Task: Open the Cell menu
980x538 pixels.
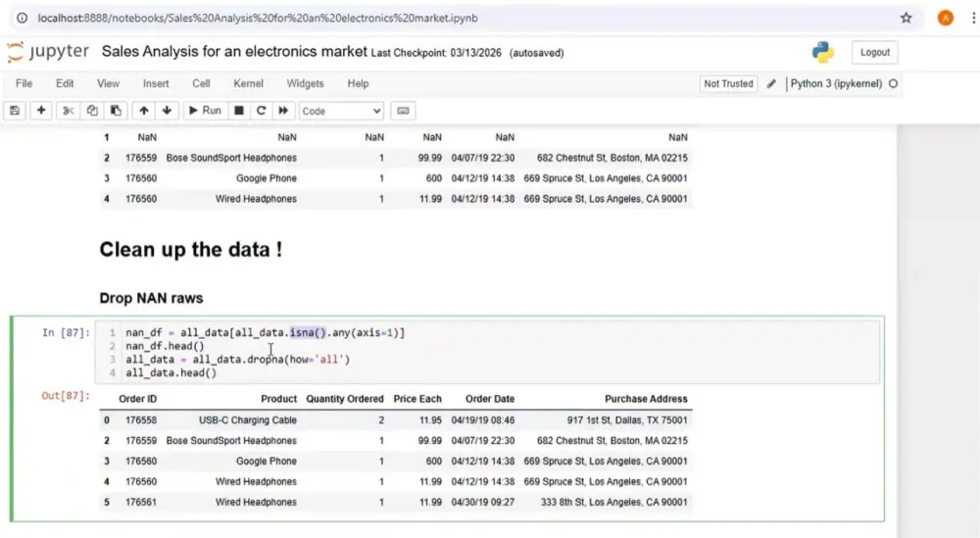Action: pyautogui.click(x=201, y=83)
